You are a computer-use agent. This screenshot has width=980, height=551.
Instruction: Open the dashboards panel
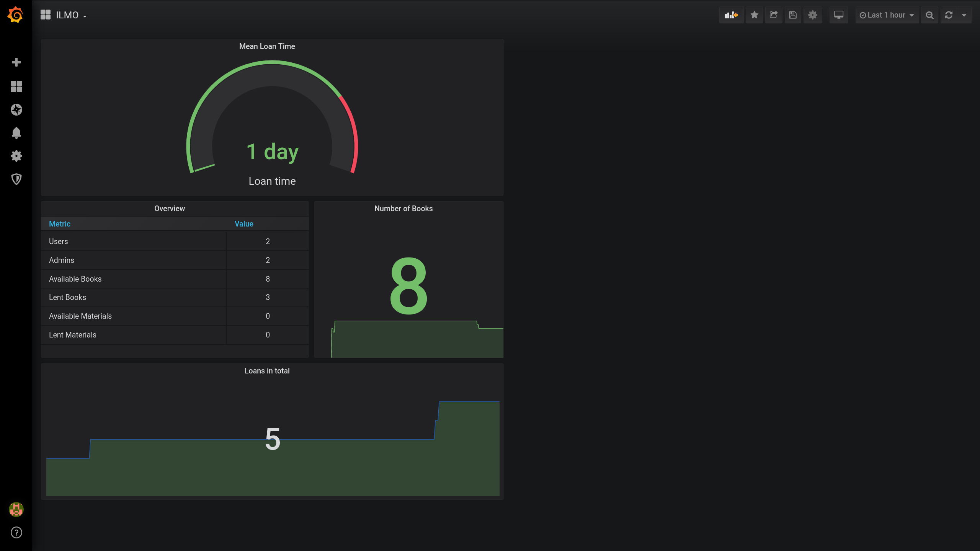coord(16,86)
